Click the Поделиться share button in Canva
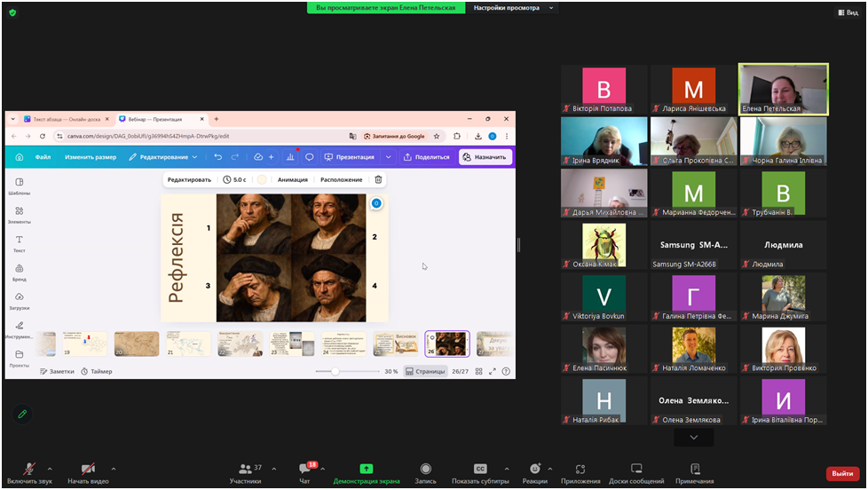 [x=426, y=157]
